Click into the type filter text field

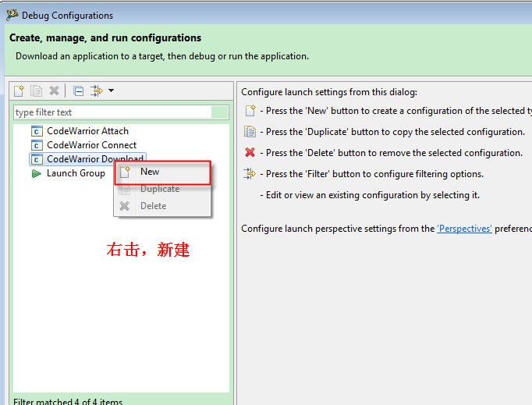click(121, 112)
